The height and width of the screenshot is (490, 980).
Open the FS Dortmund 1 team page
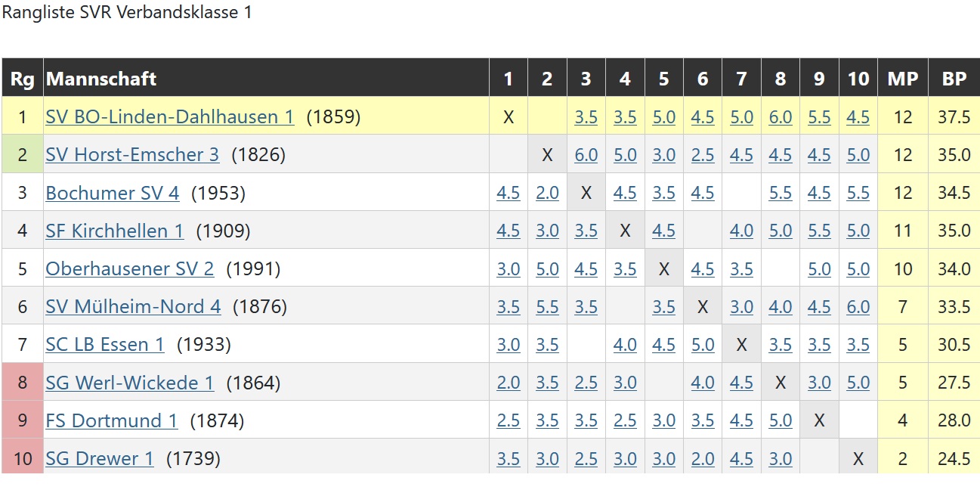click(x=112, y=420)
